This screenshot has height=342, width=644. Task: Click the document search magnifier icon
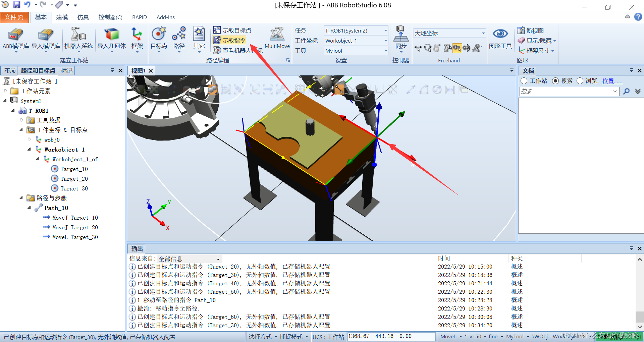click(626, 91)
